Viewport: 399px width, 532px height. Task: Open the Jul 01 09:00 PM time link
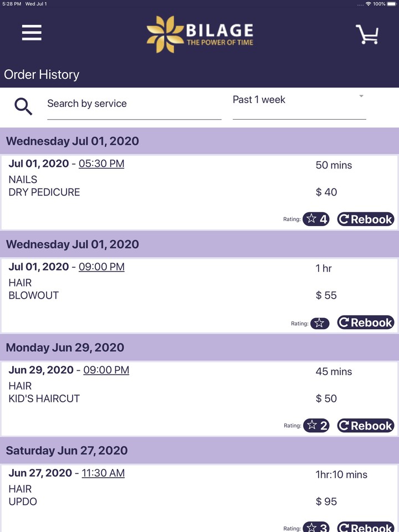101,267
